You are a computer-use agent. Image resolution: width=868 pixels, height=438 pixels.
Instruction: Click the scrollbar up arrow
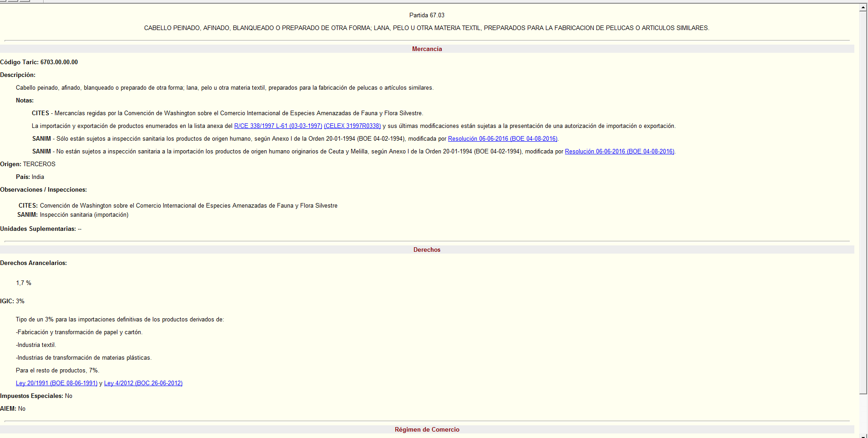863,8
